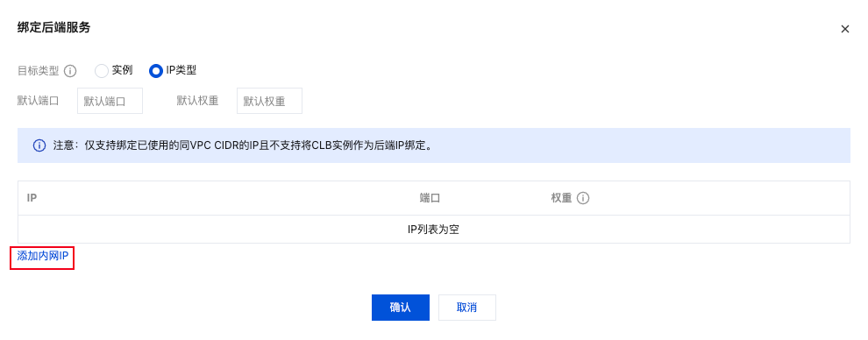Click the 端口 column header

pyautogui.click(x=430, y=198)
